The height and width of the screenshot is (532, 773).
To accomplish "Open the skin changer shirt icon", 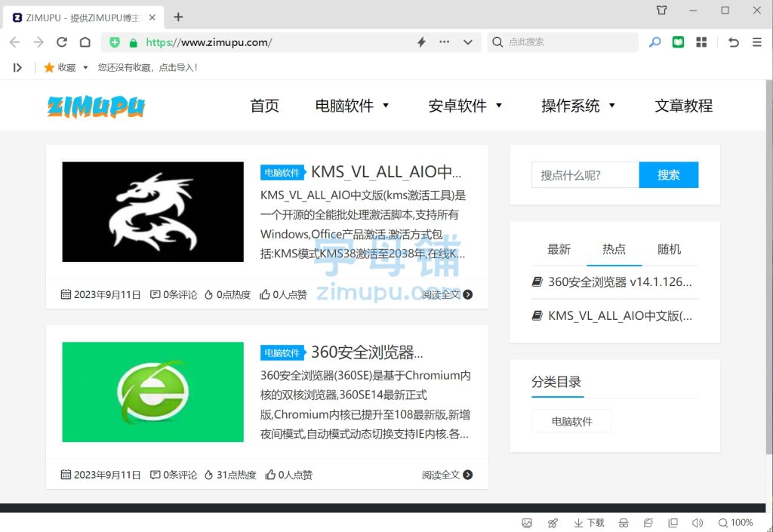I will [x=661, y=10].
